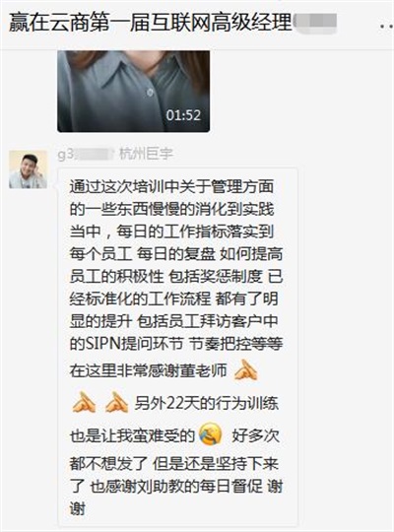Click the 01:52 duration label on video
This screenshot has width=394, height=532.
point(183,115)
